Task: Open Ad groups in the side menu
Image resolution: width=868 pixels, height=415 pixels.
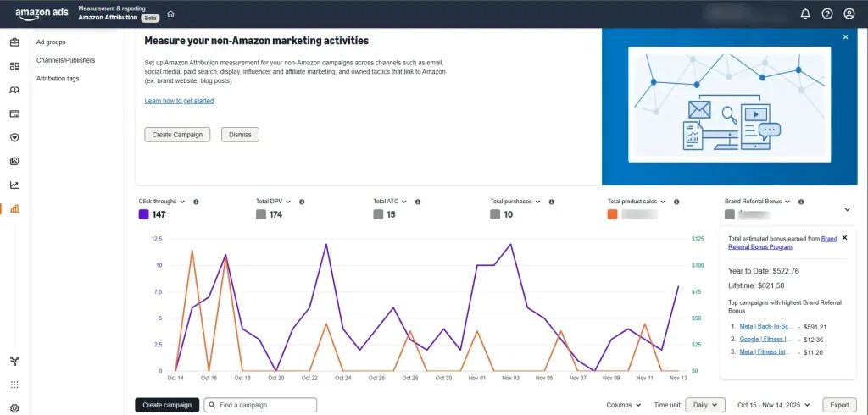Action: (x=51, y=42)
